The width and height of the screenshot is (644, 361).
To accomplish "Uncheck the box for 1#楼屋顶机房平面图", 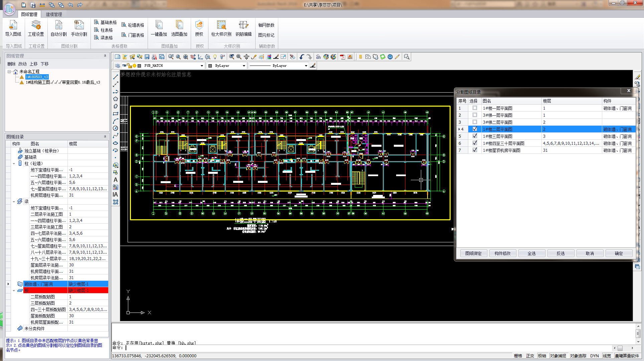I will tap(475, 150).
